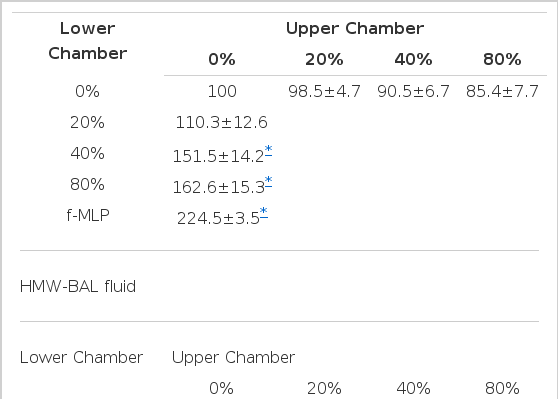Screen dimensions: 558x399
Task: Select the 100 value cell
Action: click(x=222, y=91)
